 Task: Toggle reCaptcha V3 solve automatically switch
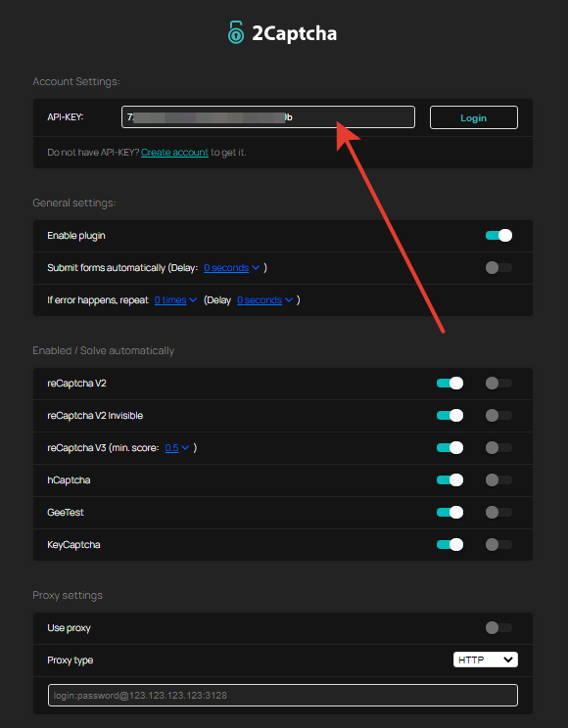[x=498, y=447]
